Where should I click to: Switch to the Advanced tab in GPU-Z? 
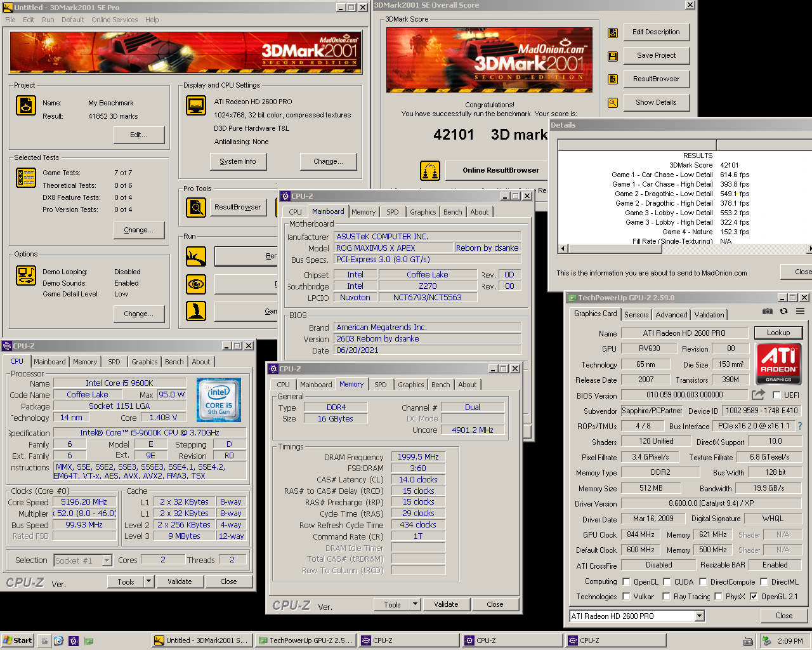pyautogui.click(x=671, y=314)
